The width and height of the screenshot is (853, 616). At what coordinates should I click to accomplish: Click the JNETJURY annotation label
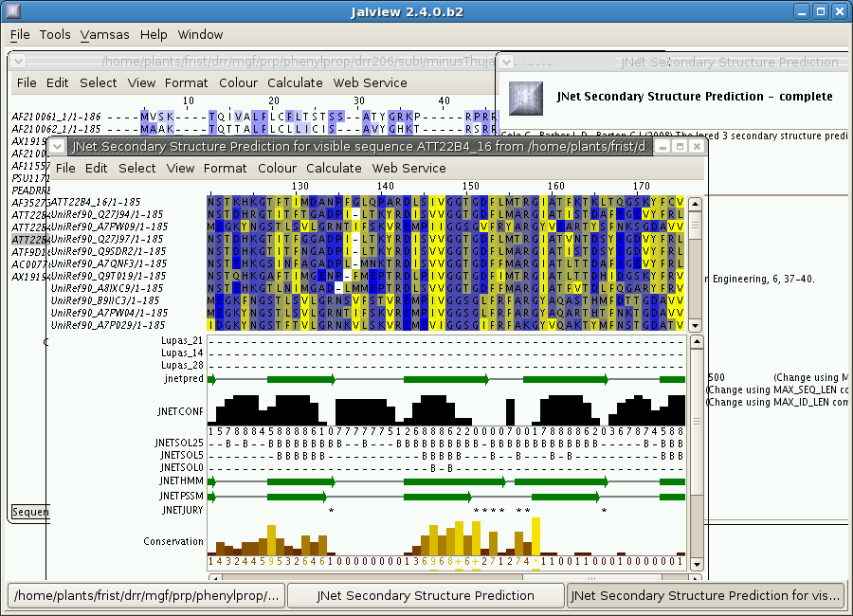click(x=182, y=510)
